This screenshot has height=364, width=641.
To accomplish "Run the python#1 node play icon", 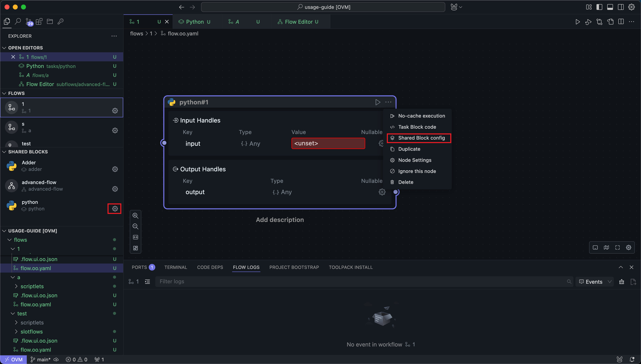I will (378, 102).
